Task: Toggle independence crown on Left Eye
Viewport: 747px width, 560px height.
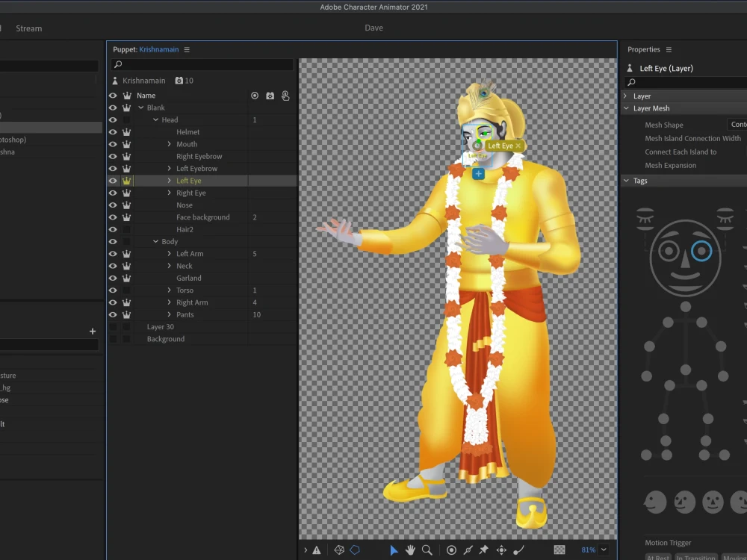Action: pos(126,181)
